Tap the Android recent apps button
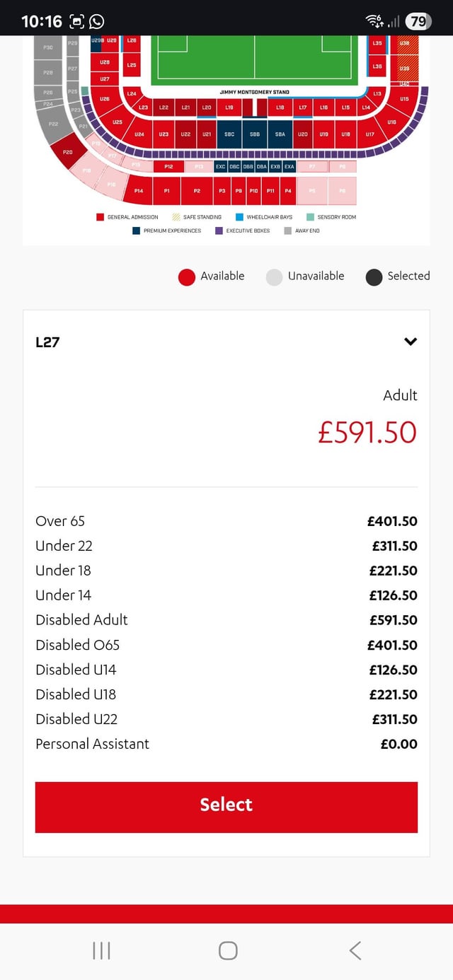Image resolution: width=453 pixels, height=980 pixels. [101, 951]
